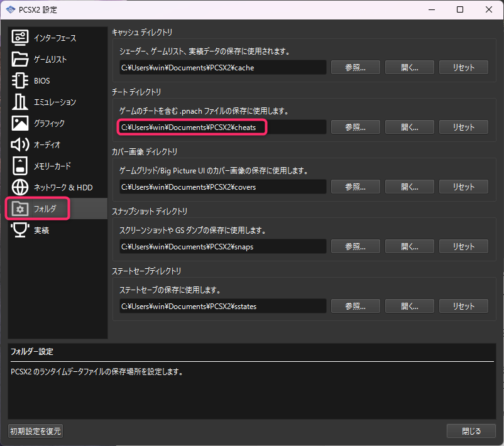Select the ネットワーク & HDD globe icon

20,187
